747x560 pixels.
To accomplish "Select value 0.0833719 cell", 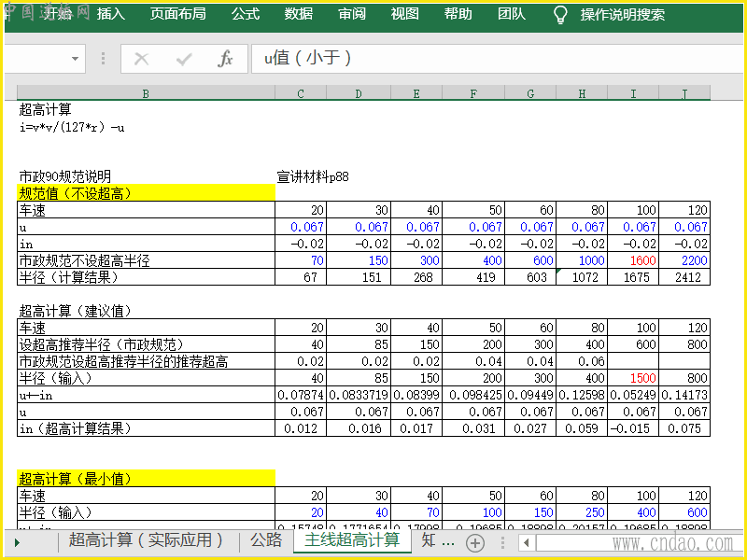I will [x=359, y=395].
